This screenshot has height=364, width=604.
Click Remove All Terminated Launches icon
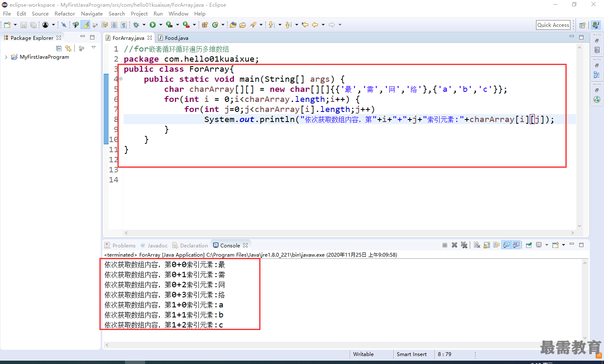click(x=464, y=245)
